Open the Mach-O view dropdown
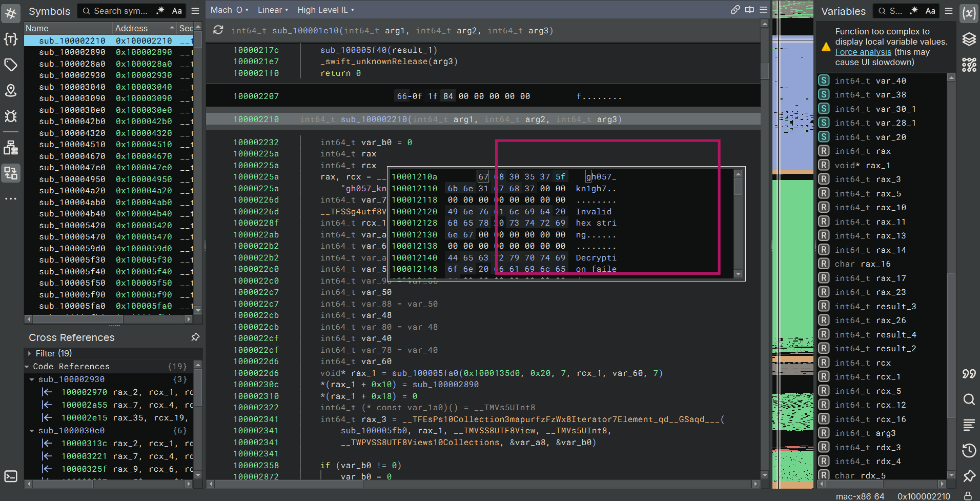980x501 pixels. click(229, 10)
